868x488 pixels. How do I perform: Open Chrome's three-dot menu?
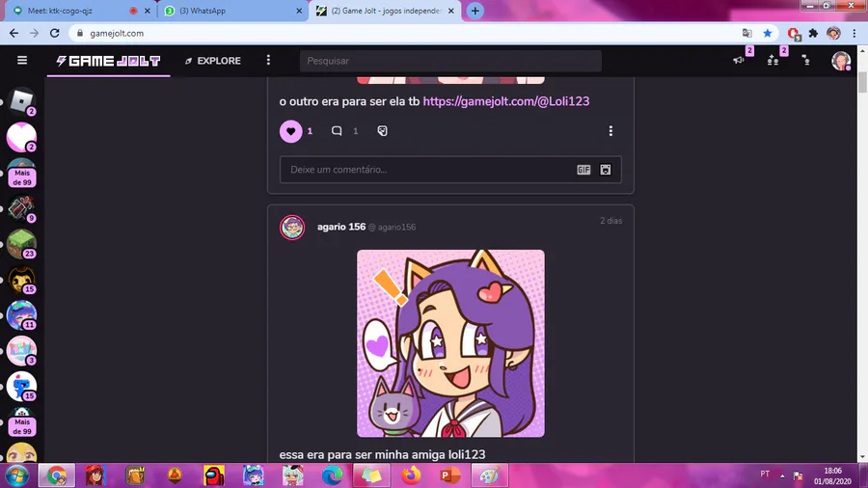pos(854,33)
